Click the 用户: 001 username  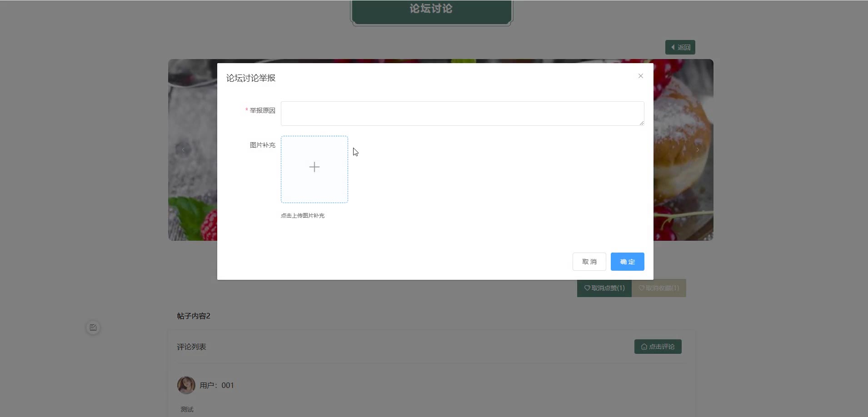click(x=217, y=385)
